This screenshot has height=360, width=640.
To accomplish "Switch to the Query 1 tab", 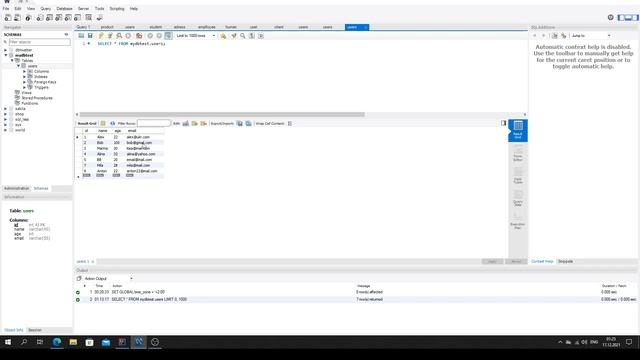I will (x=83, y=27).
